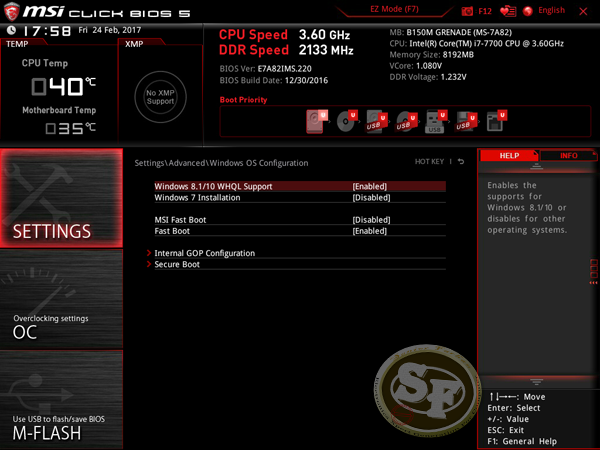Change language from English

pyautogui.click(x=551, y=10)
